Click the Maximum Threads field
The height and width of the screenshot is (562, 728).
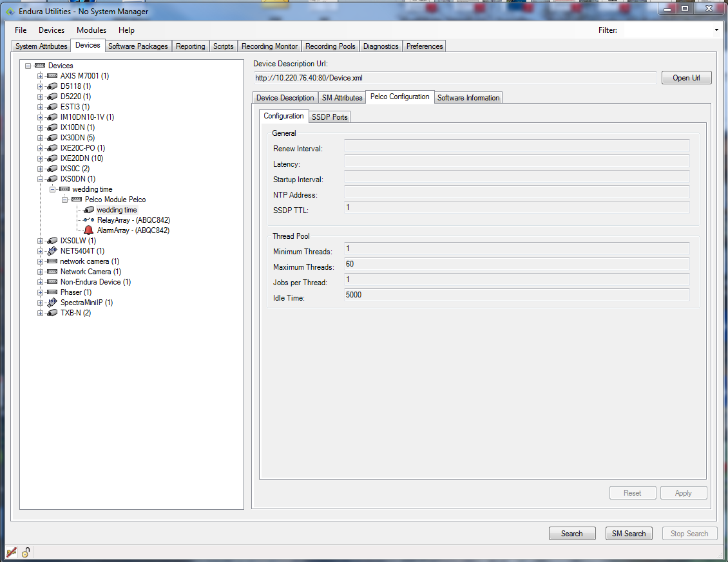(x=517, y=264)
